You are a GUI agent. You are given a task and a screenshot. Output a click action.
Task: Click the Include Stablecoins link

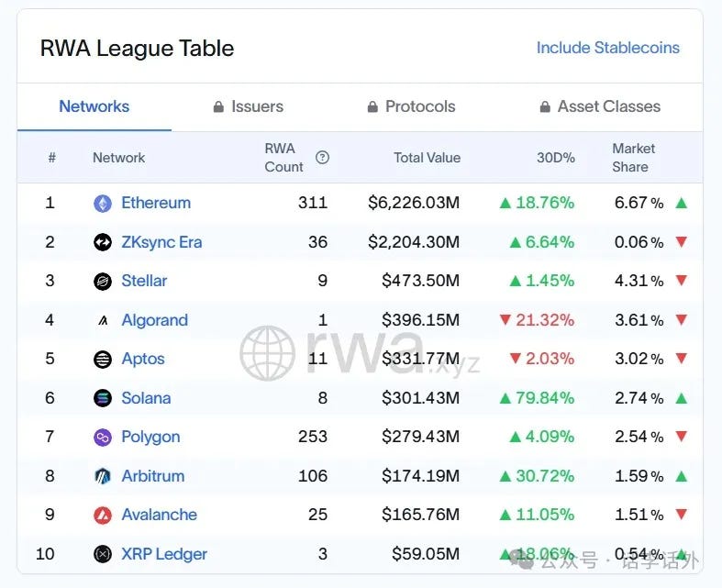(x=608, y=48)
